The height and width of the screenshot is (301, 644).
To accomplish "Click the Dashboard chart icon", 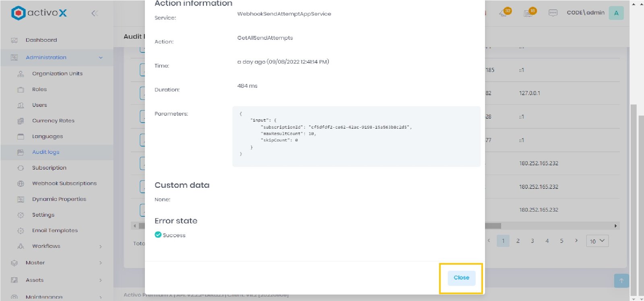I will click(x=14, y=40).
